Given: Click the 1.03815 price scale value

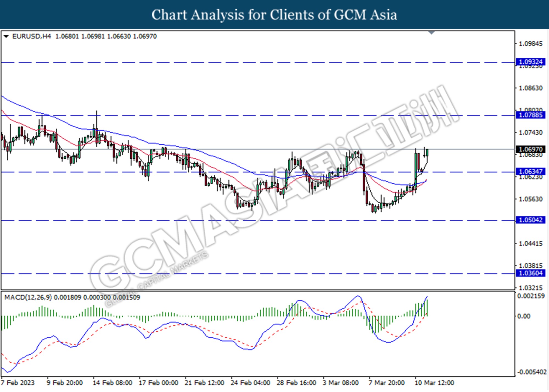Looking at the screenshot, I should [x=531, y=266].
